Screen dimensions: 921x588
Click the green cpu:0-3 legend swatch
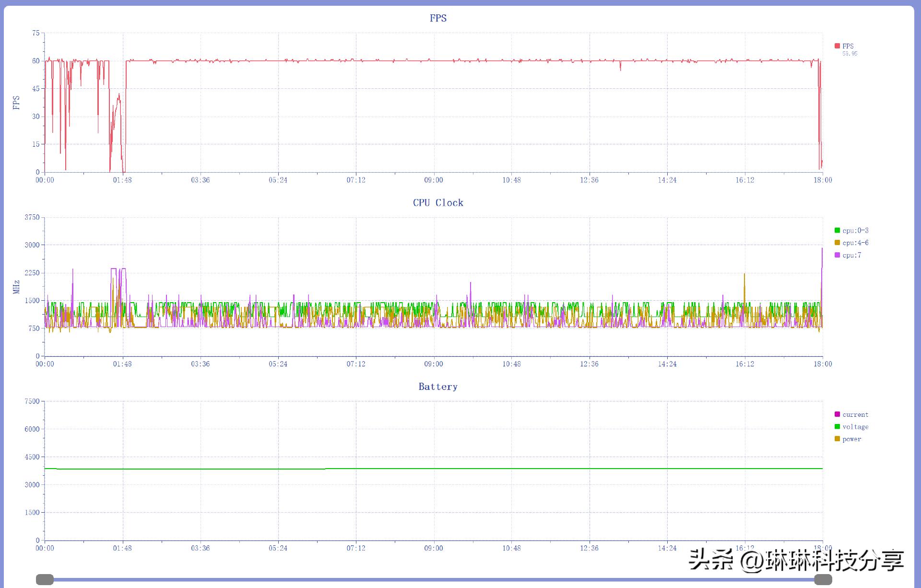tap(837, 230)
